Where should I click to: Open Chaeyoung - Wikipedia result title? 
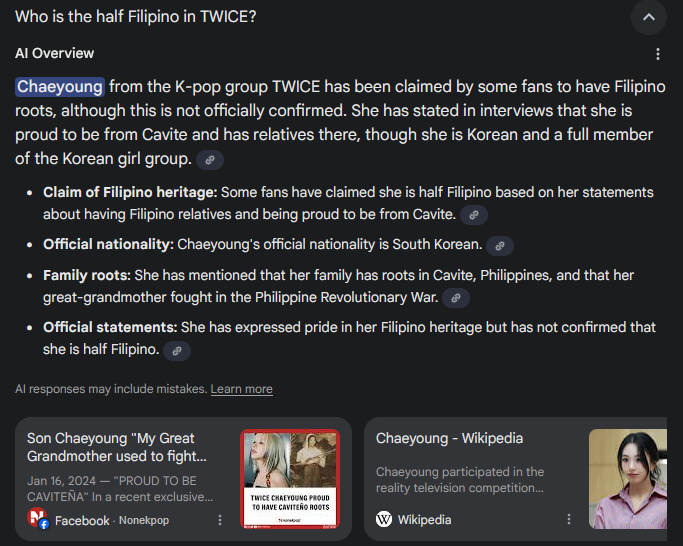point(449,438)
